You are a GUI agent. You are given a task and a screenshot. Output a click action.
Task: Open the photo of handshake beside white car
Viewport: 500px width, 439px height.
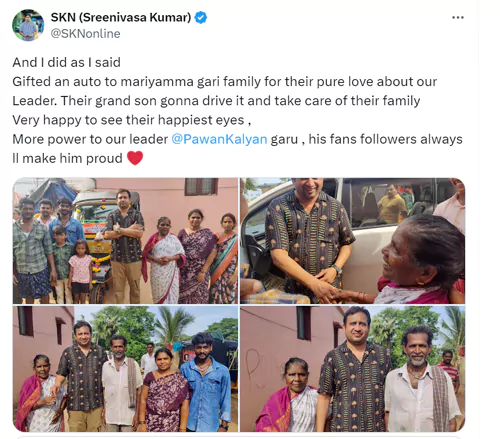(352, 241)
